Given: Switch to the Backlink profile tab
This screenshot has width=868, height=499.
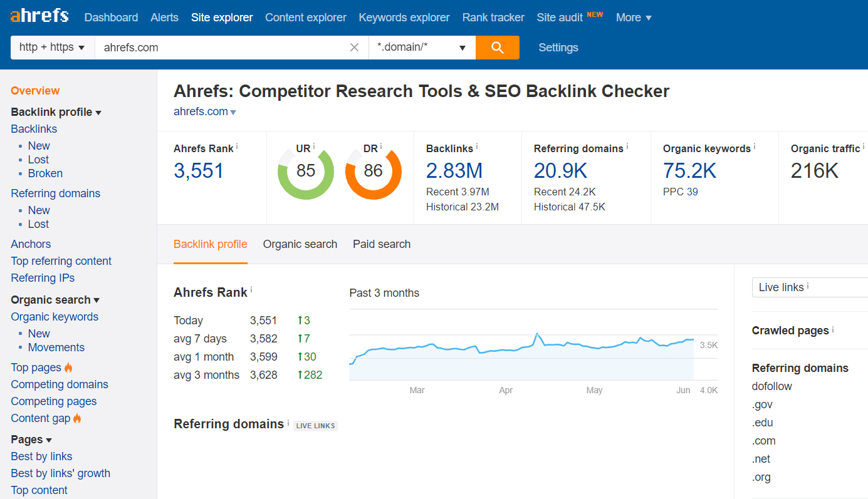Looking at the screenshot, I should pyautogui.click(x=211, y=244).
